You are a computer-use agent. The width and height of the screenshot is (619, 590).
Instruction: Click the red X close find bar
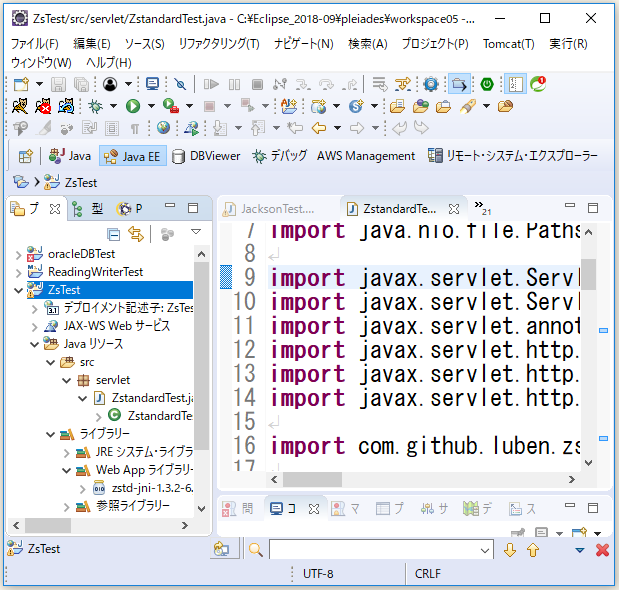pyautogui.click(x=602, y=550)
